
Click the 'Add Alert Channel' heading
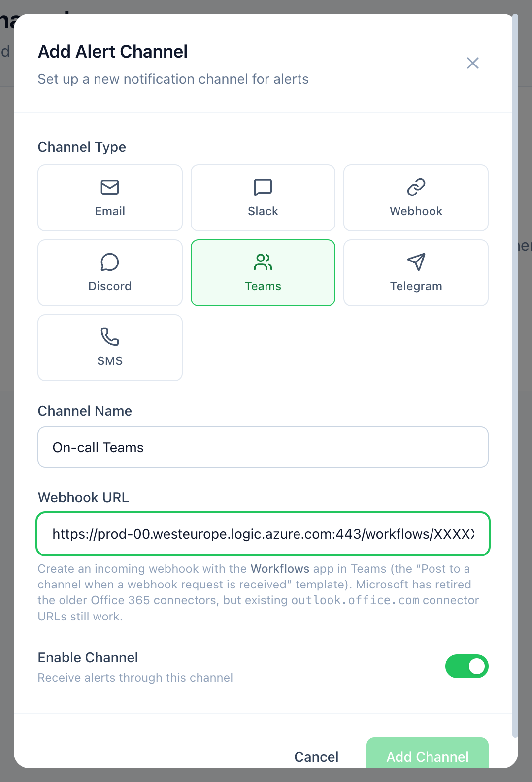tap(113, 52)
